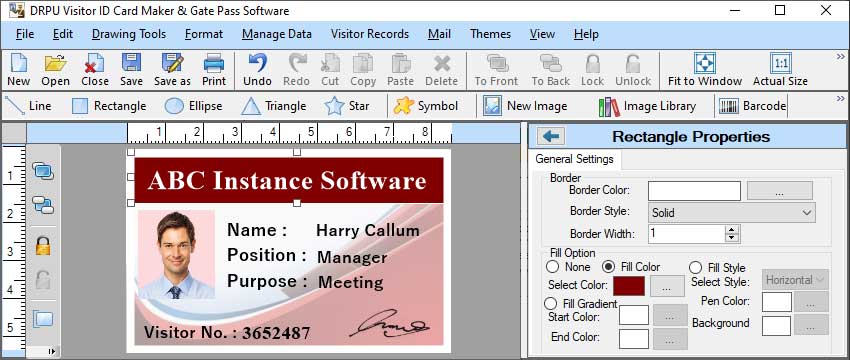
Task: Select the Fill Gradient radio button
Action: click(551, 303)
